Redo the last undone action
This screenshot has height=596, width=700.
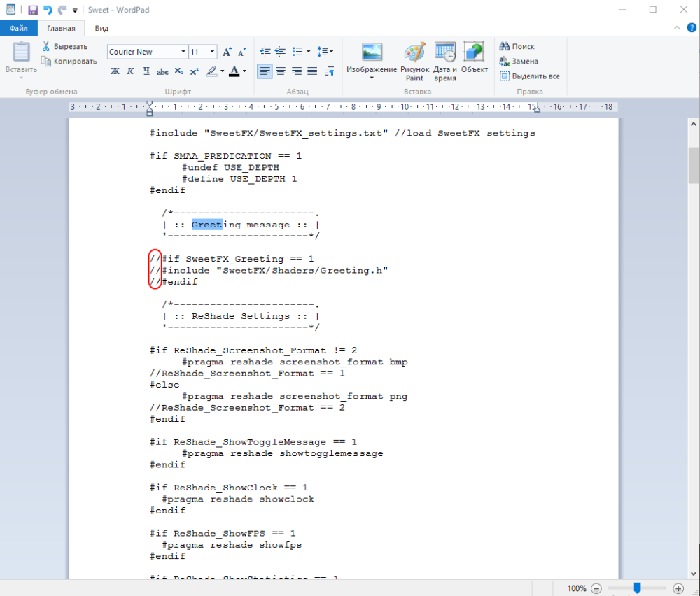point(62,10)
